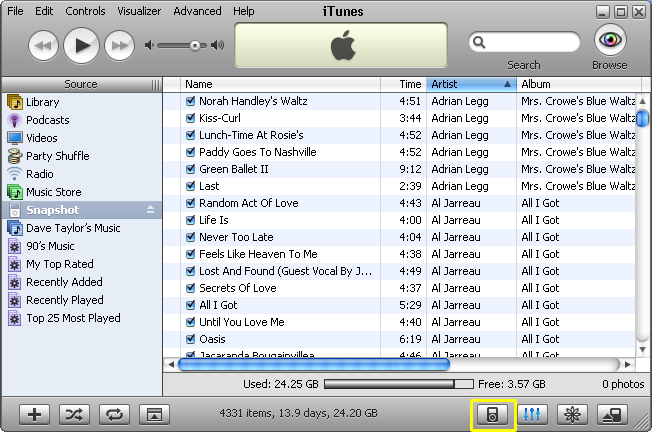
Task: Turn on the visualizer flower button
Action: click(x=572, y=414)
